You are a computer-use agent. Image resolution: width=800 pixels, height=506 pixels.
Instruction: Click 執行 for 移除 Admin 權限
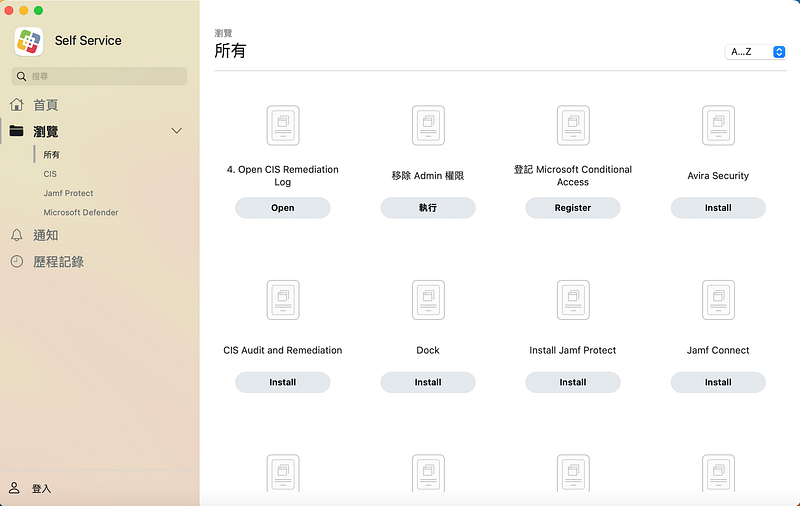[x=428, y=208]
